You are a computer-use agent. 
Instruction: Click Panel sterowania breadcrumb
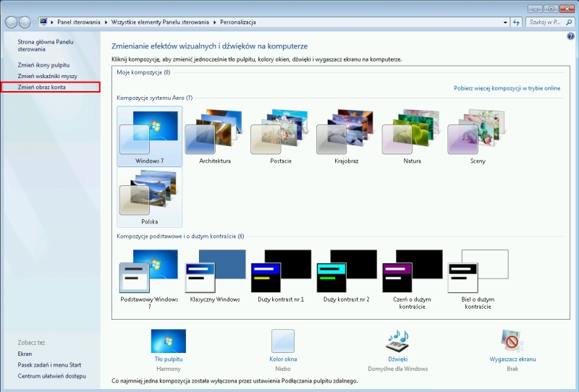(x=79, y=22)
